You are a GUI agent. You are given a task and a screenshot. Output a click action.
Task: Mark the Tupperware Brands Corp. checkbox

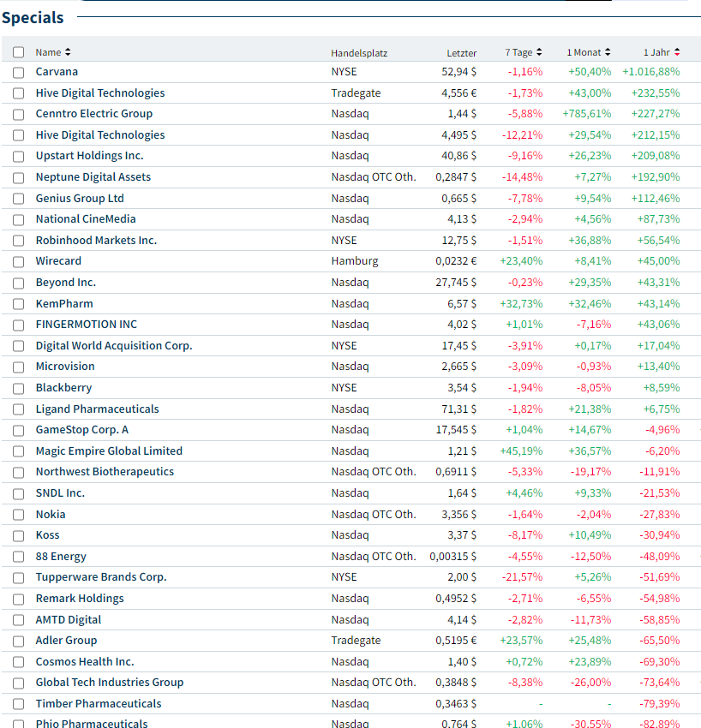pos(19,577)
